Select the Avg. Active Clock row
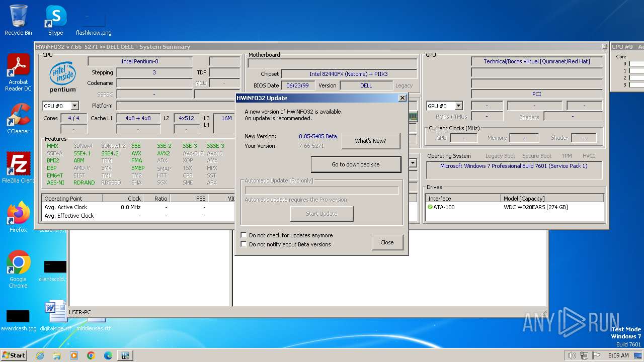Image resolution: width=644 pixels, height=362 pixels. click(138, 207)
